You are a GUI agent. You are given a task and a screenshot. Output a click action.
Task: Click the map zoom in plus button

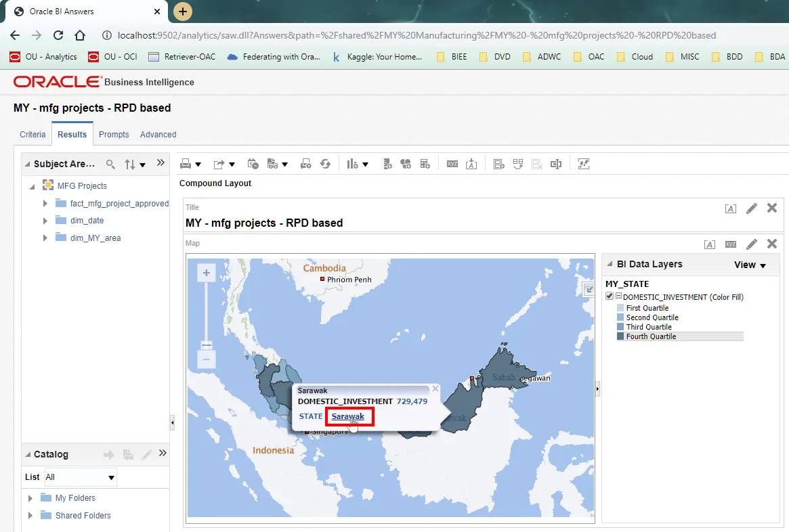point(207,273)
